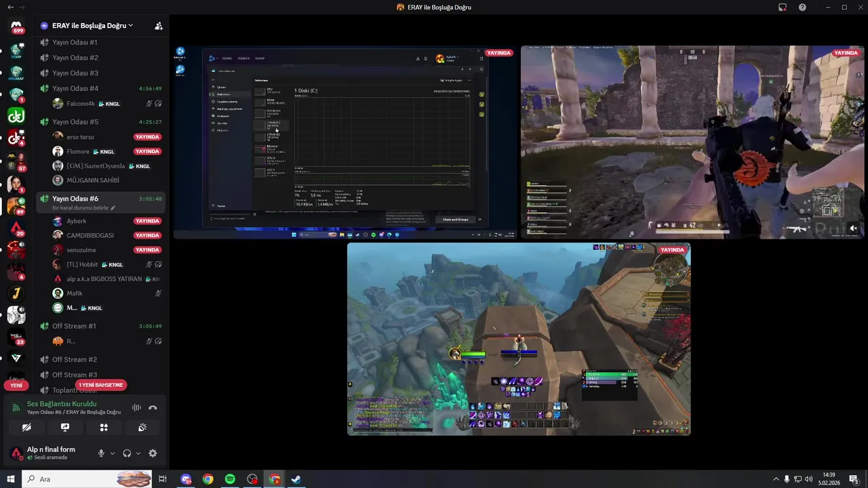Open Windows Start menu
868x488 pixels.
pyautogui.click(x=11, y=479)
